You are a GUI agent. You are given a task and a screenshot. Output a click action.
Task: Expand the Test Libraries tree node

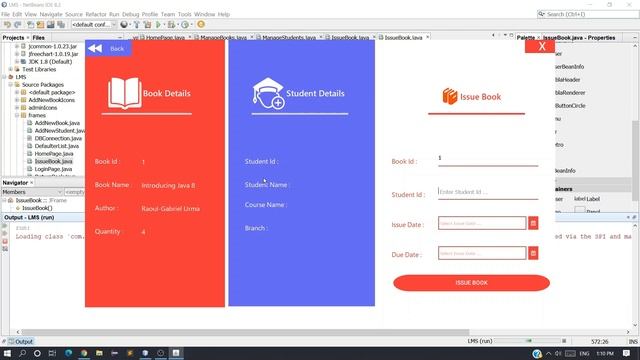pyautogui.click(x=11, y=69)
